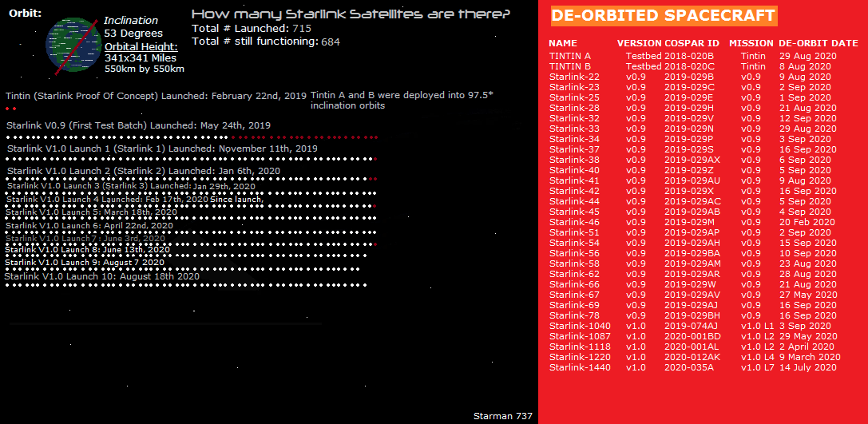Click the Starlink-32 name entry

pos(574,118)
